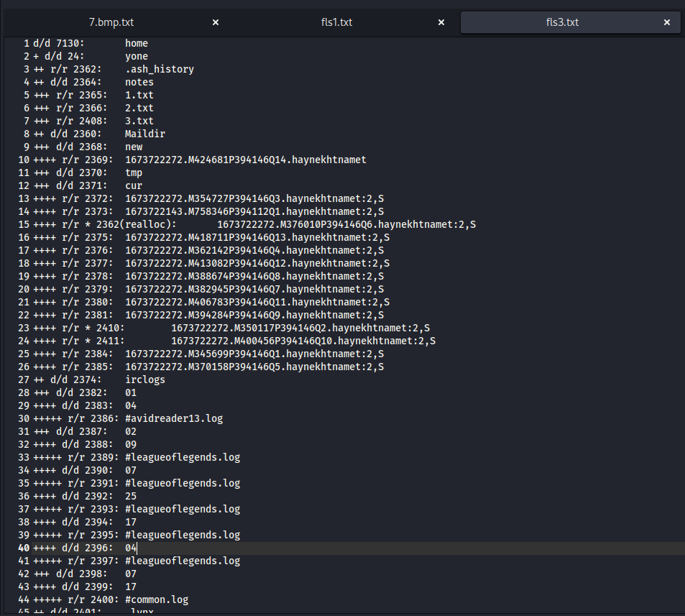Close the 7.bmp.txt tab
This screenshot has height=616, width=685.
tap(216, 22)
